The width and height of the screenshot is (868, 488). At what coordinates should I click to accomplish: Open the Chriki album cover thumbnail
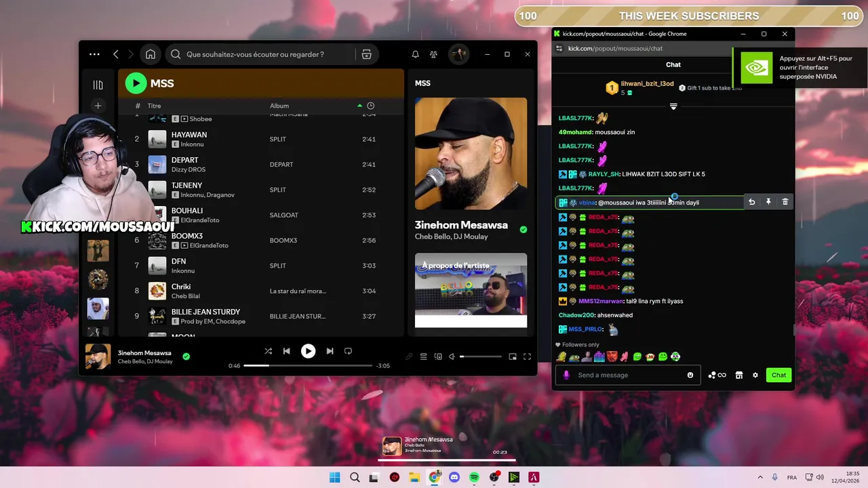pyautogui.click(x=157, y=291)
